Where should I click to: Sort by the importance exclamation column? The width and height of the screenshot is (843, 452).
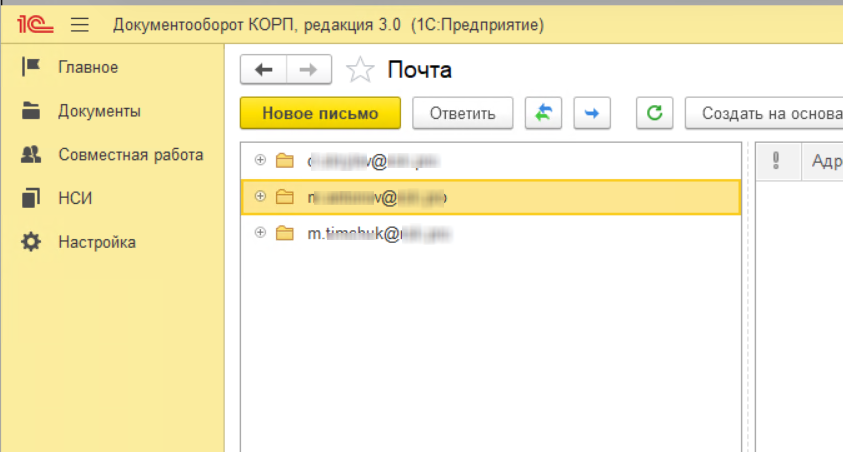coord(777,161)
